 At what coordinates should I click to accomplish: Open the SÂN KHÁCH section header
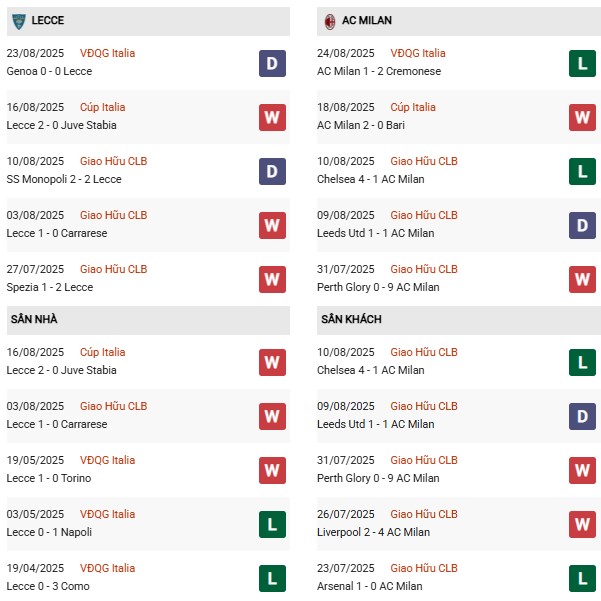[x=351, y=320]
